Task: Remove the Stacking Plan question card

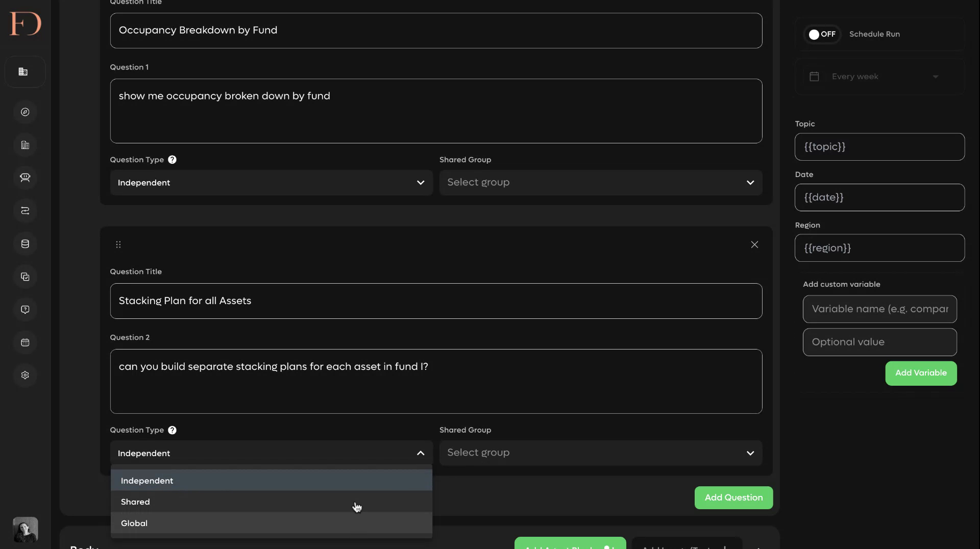Action: tap(754, 245)
